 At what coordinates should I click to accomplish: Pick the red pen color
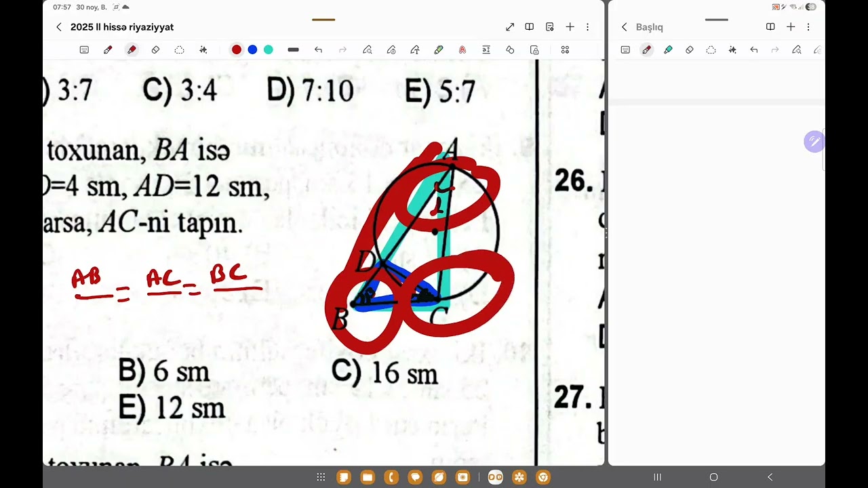point(236,49)
